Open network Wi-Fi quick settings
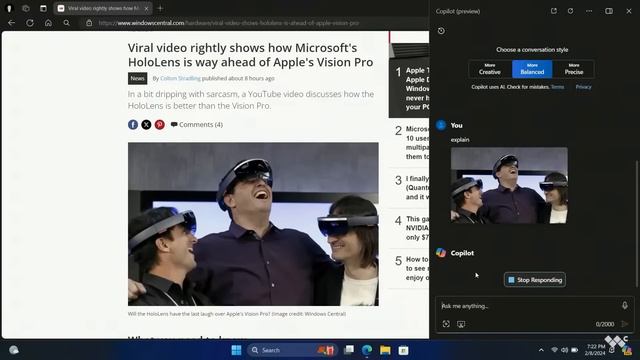Screen dimensions: 640x360 [554, 350]
